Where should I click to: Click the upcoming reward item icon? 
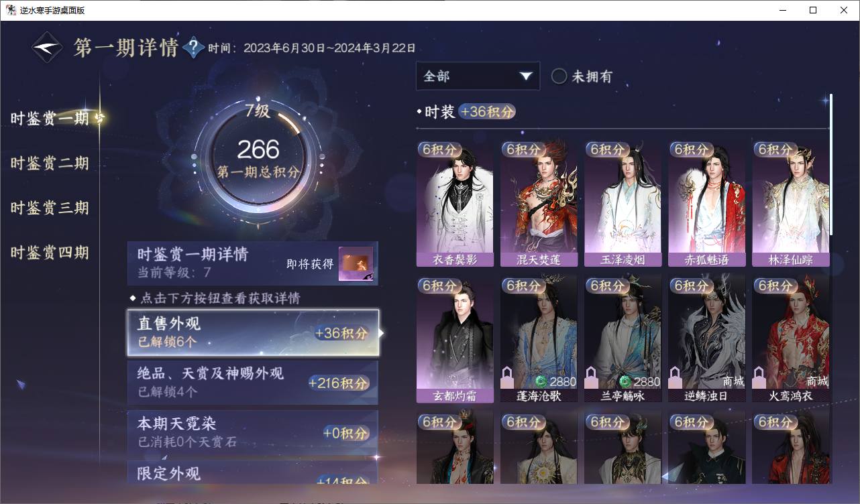(x=356, y=264)
